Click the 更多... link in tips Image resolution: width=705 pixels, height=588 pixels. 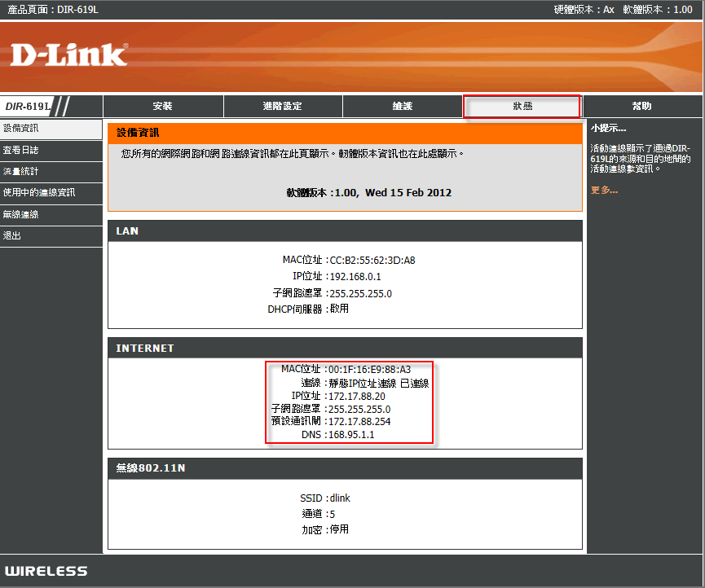[604, 191]
